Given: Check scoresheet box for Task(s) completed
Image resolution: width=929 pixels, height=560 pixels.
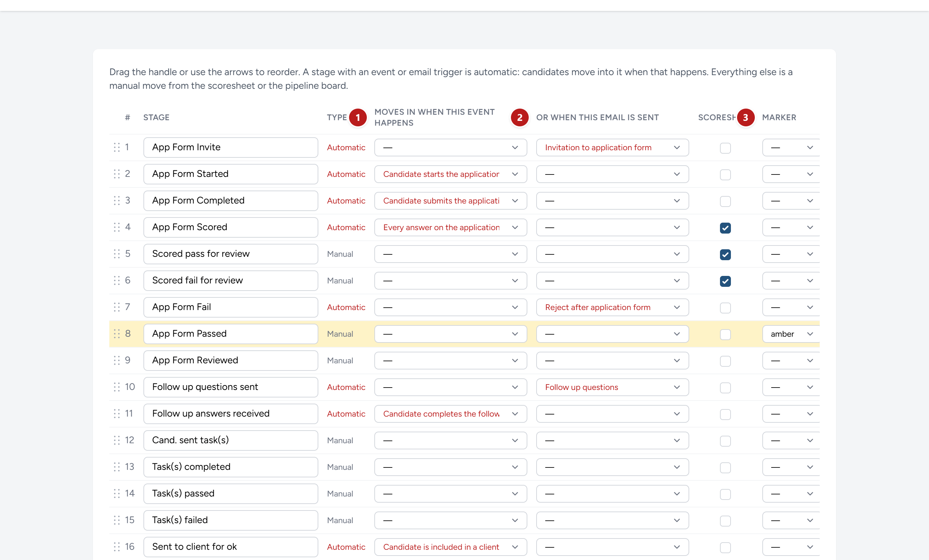Looking at the screenshot, I should [725, 467].
